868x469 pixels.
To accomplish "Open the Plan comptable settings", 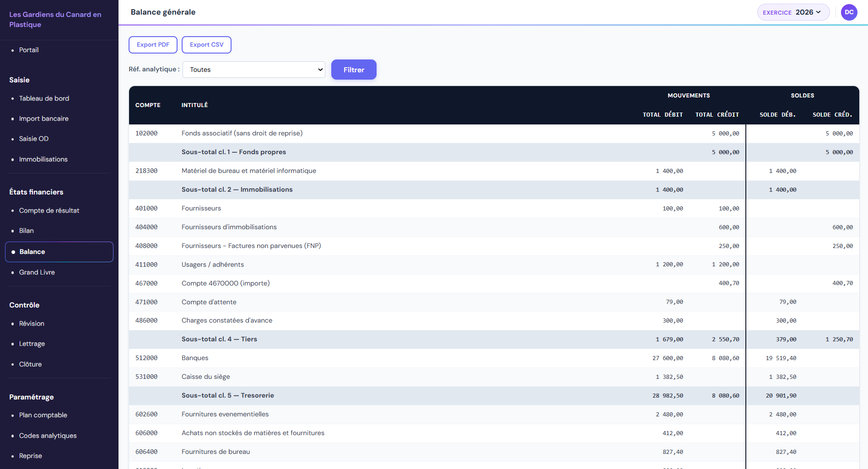I will (x=43, y=415).
